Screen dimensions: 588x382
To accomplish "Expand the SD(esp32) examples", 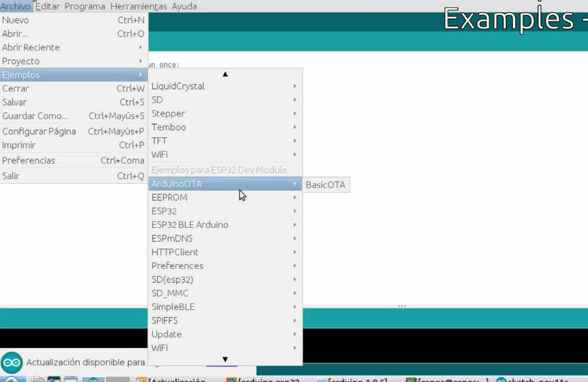I will [225, 280].
